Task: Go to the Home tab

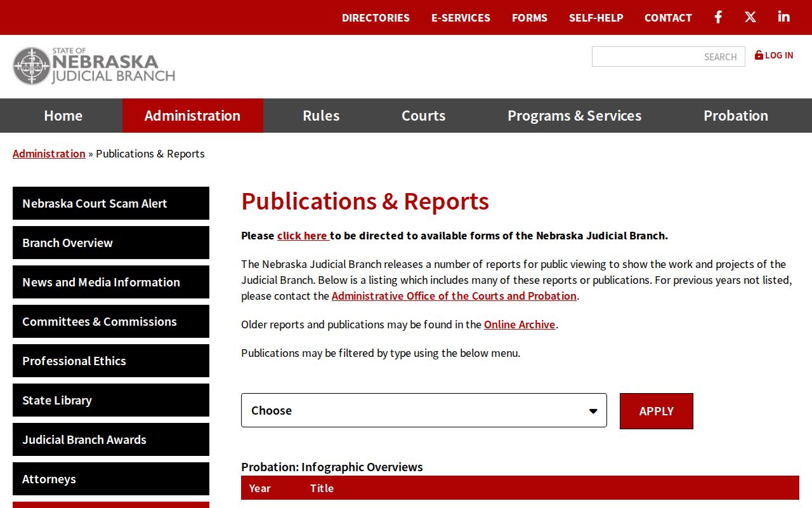Action: [63, 116]
